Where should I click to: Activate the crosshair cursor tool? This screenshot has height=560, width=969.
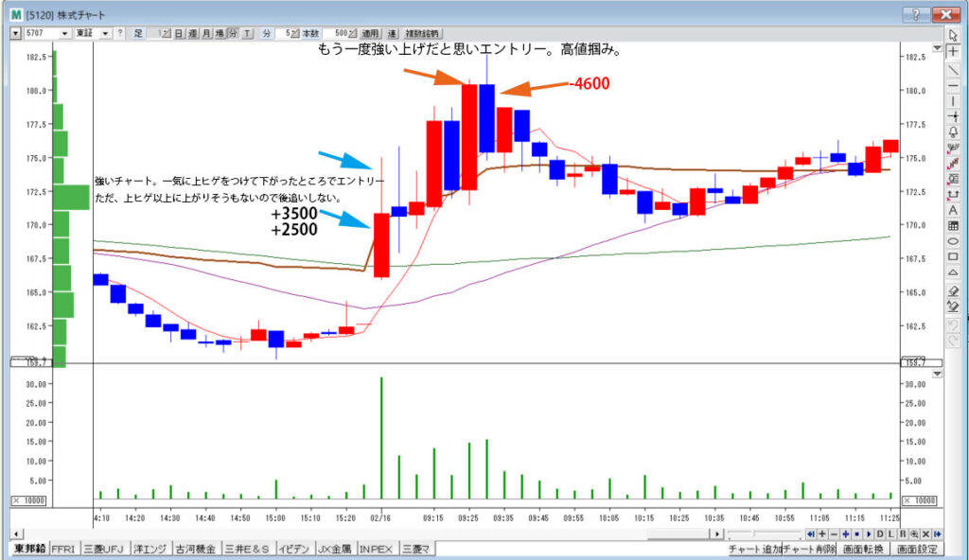tap(953, 50)
